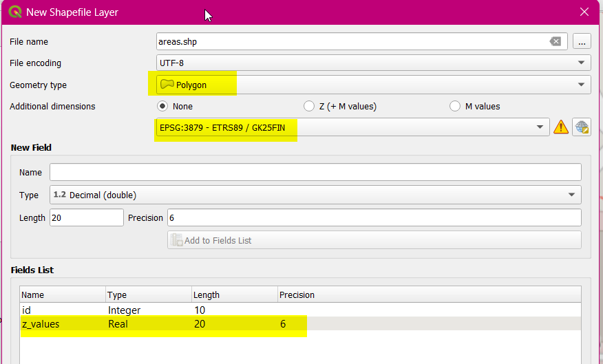The height and width of the screenshot is (364, 603).
Task: Click the Length column header in Fields List
Action: click(235, 295)
